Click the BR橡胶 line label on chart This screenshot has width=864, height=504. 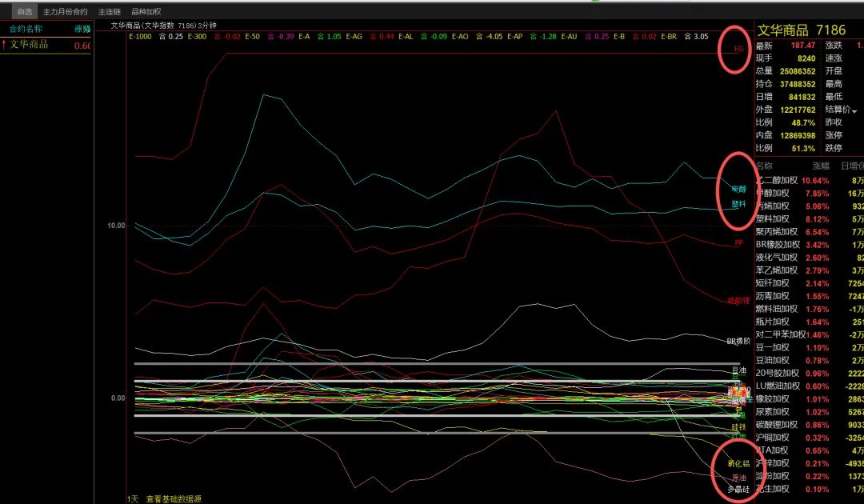click(738, 341)
